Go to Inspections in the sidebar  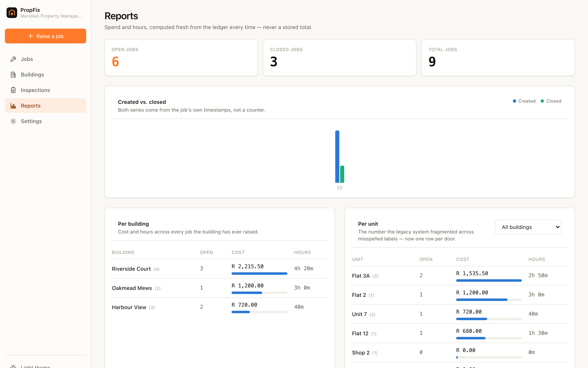click(x=46, y=90)
